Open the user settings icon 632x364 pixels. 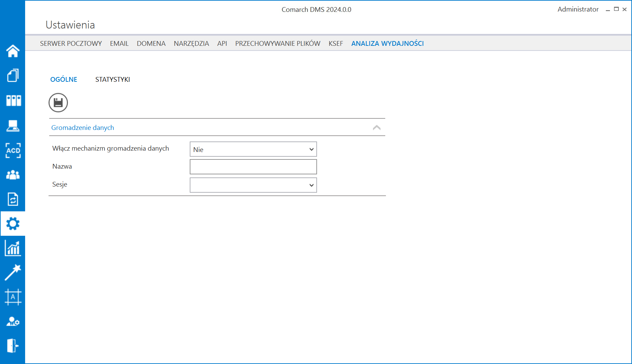(x=13, y=321)
